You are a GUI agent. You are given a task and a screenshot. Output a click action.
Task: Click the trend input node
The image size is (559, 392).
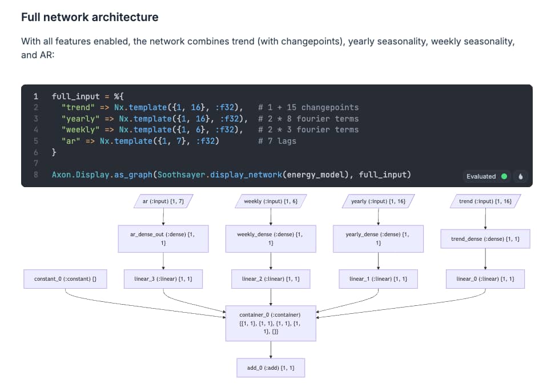pos(485,201)
